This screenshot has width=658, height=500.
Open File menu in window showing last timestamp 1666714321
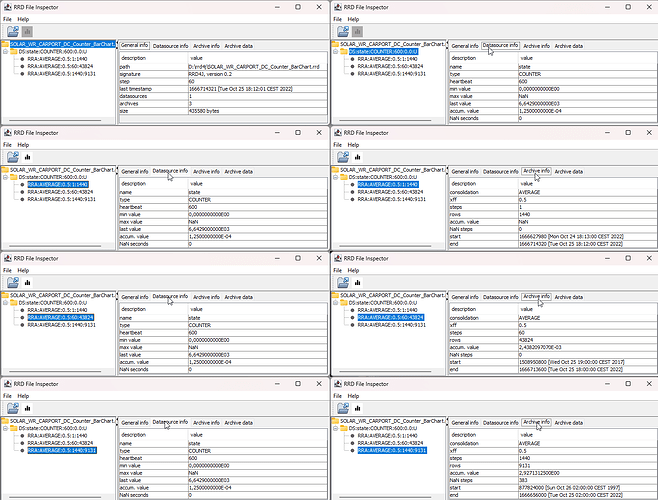pyautogui.click(x=7, y=19)
